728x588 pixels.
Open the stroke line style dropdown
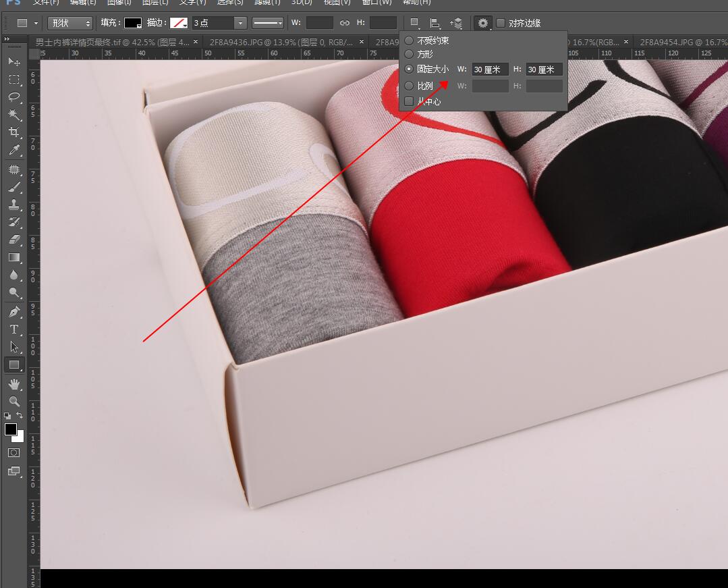(x=267, y=23)
